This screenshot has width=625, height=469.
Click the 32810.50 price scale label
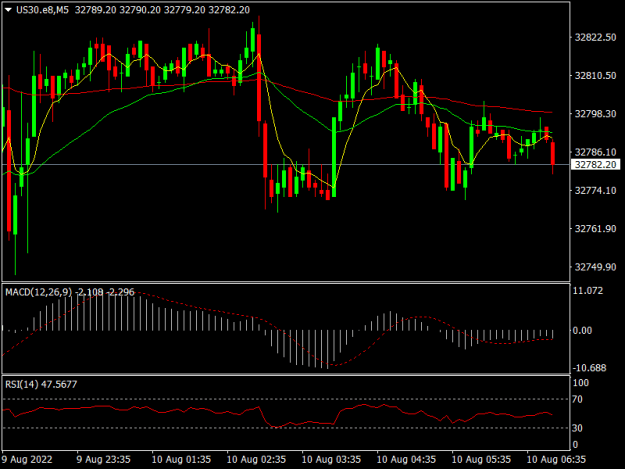coord(595,76)
